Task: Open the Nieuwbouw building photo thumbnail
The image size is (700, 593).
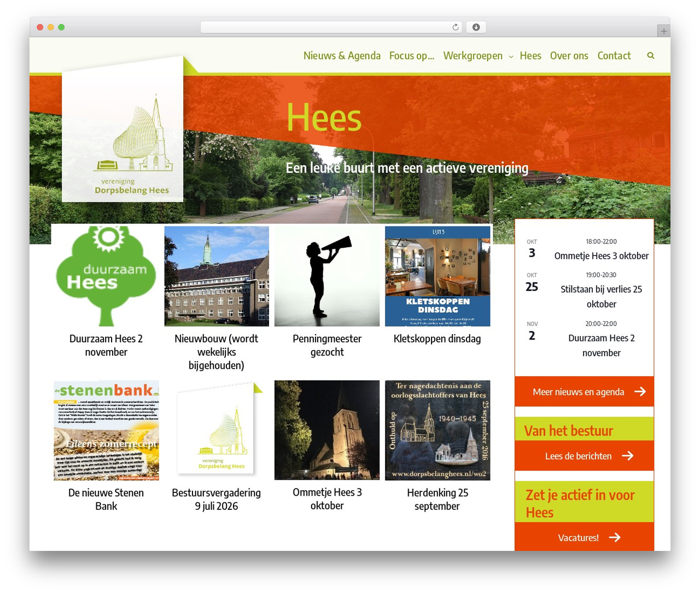Action: (x=217, y=276)
